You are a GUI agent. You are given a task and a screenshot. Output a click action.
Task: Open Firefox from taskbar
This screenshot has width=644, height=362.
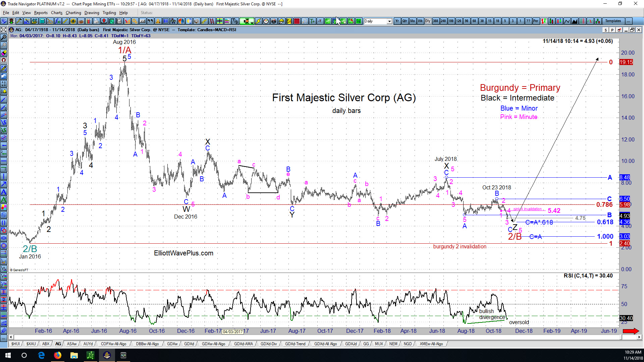(x=58, y=355)
